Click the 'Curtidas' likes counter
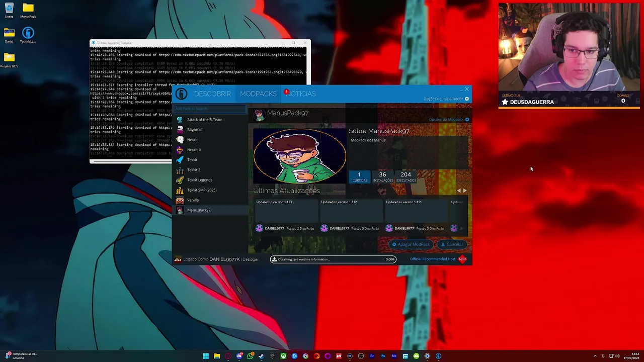 [359, 176]
